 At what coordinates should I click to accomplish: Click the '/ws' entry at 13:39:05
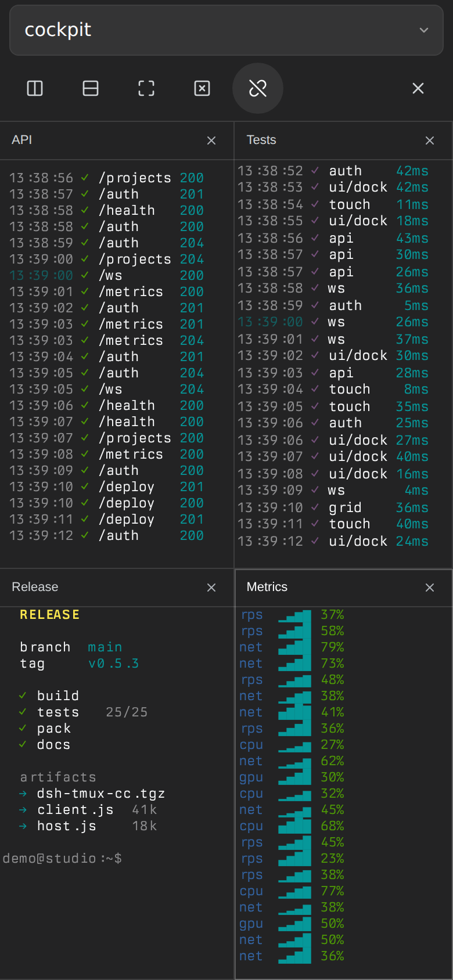[x=110, y=390]
